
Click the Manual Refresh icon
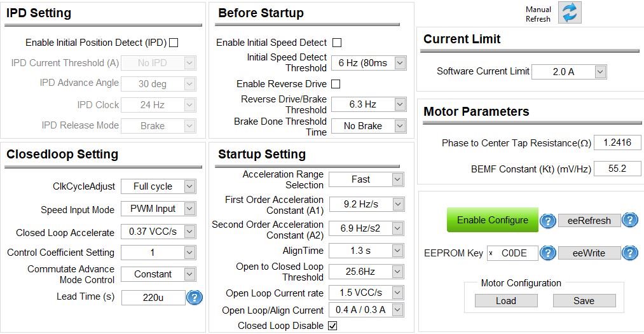click(x=570, y=13)
